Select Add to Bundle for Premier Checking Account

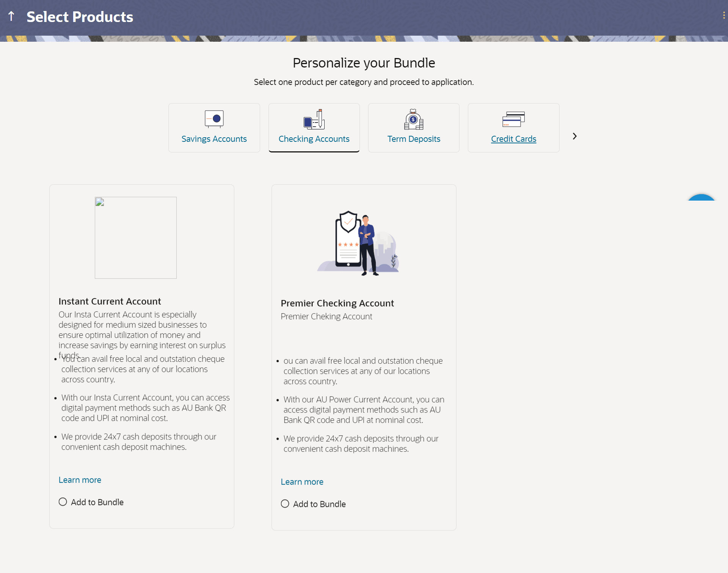click(285, 504)
